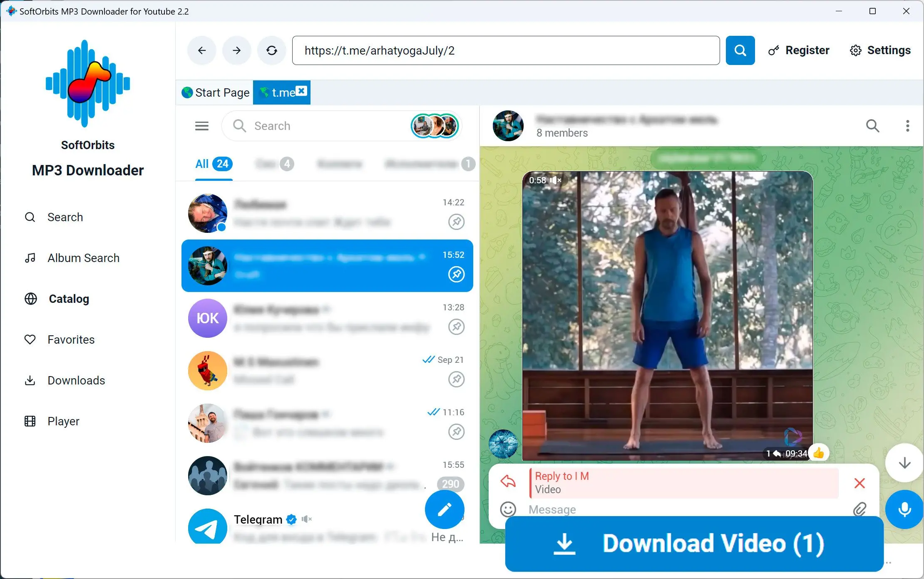The width and height of the screenshot is (924, 579).
Task: Click the blue search magnifier button
Action: tap(740, 50)
